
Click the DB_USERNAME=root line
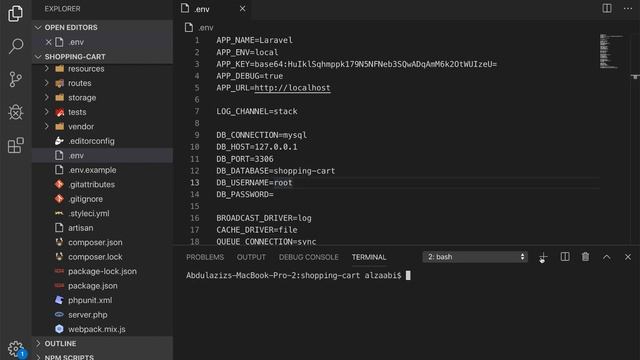coord(254,182)
